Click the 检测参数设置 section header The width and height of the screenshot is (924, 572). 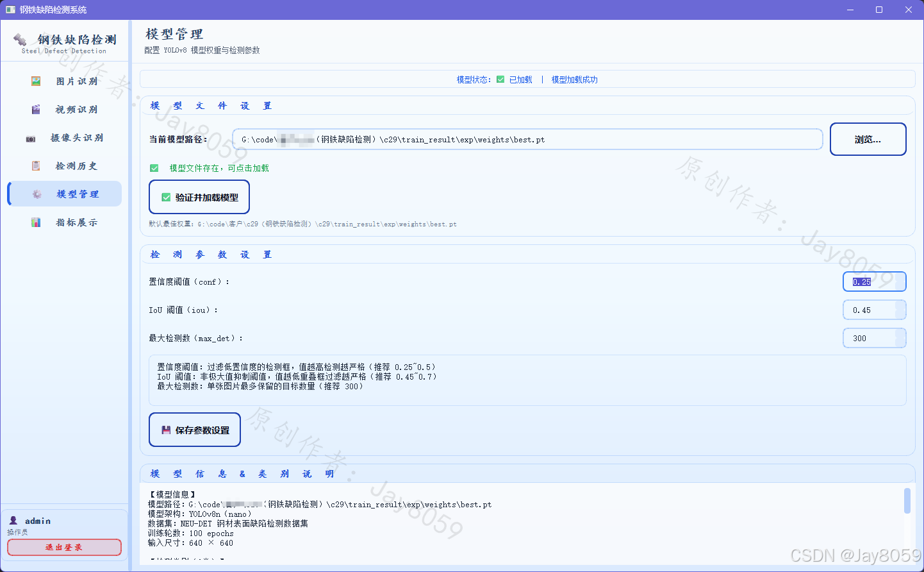pyautogui.click(x=211, y=255)
